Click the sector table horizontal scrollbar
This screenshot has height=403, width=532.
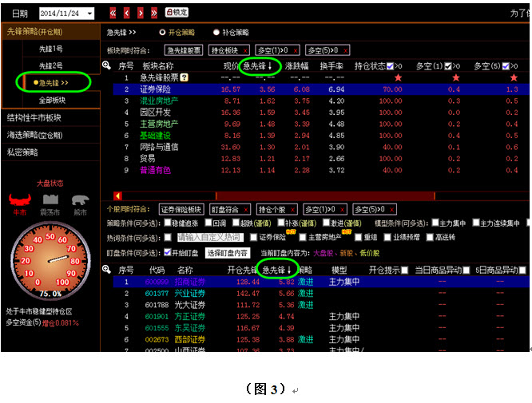point(320,196)
